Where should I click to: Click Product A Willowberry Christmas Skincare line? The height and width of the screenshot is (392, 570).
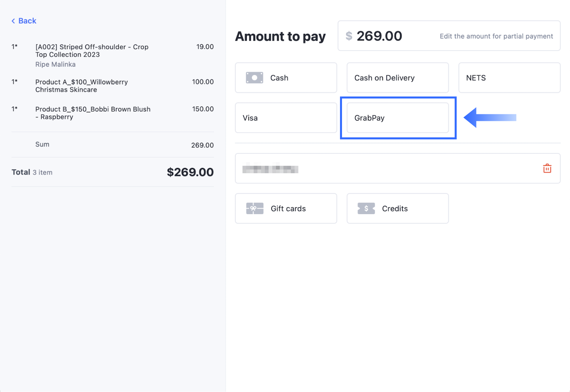point(81,86)
